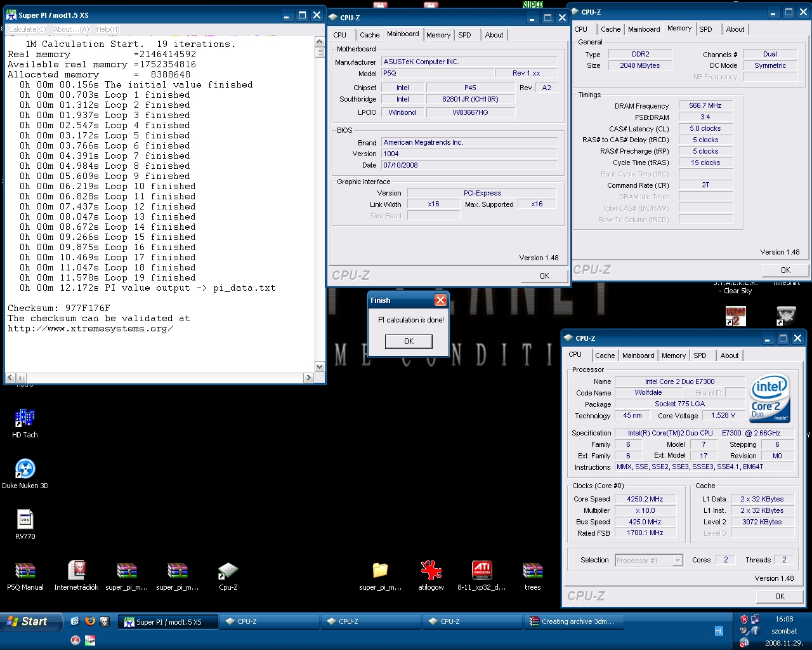Click the BIOS Date 07/10/2008 field

pos(469,165)
